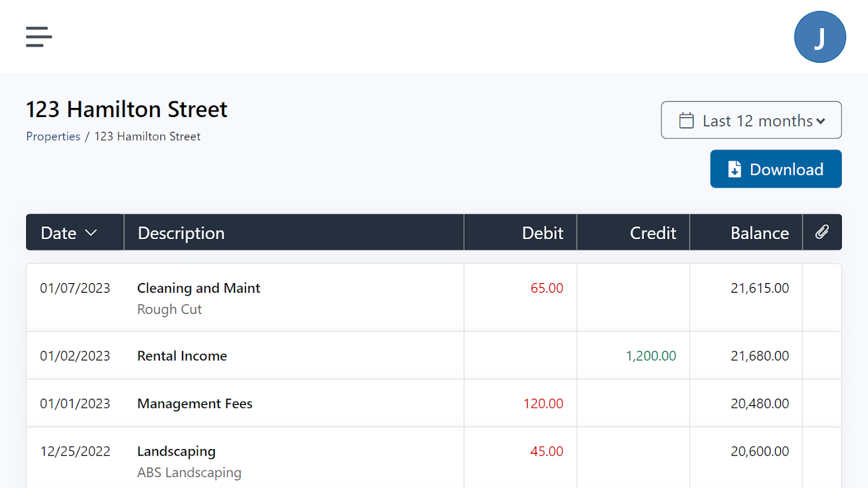Open the Cleaning and Maint transaction

tap(198, 288)
